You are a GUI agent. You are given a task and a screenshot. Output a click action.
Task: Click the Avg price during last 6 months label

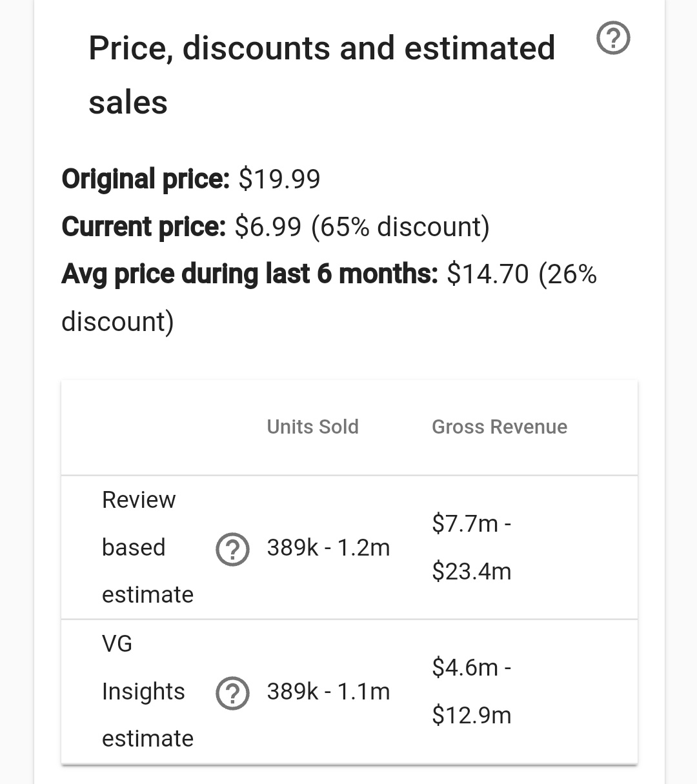coord(250,274)
